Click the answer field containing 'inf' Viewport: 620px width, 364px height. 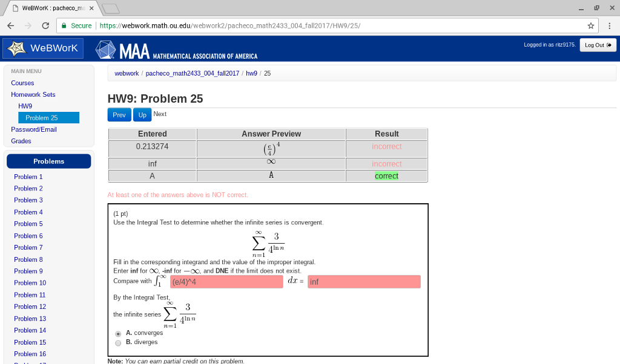coord(363,282)
